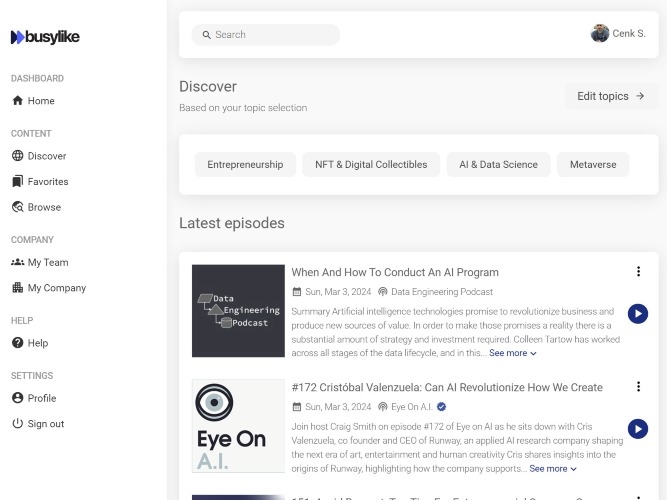This screenshot has width=667, height=500.
Task: Click the arrow icon in Edit topics
Action: pyautogui.click(x=640, y=96)
